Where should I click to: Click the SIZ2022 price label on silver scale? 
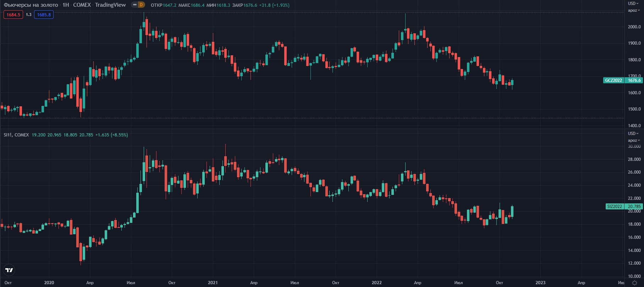(x=615, y=207)
